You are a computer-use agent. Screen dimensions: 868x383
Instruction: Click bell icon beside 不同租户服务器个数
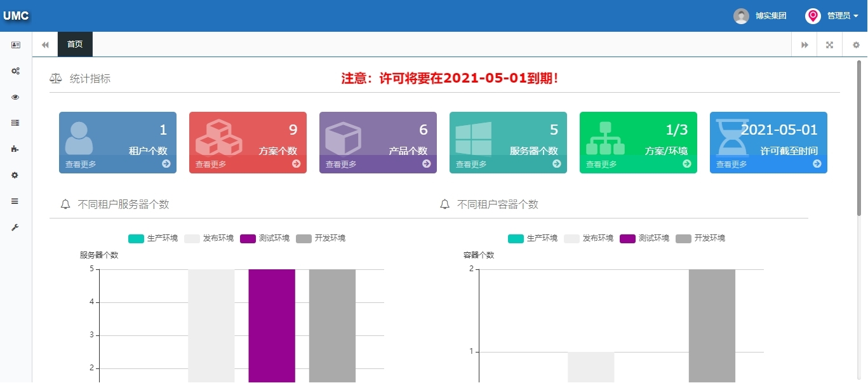(x=65, y=205)
